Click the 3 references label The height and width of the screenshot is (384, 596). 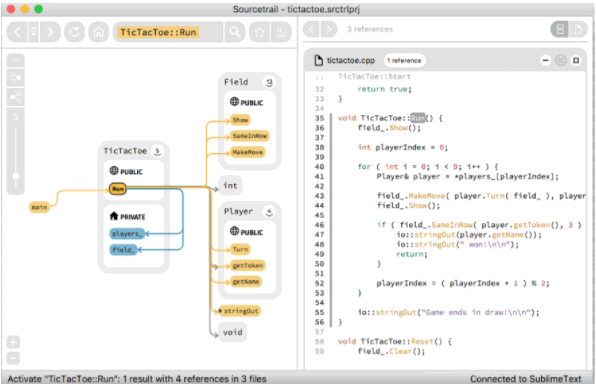tap(370, 29)
